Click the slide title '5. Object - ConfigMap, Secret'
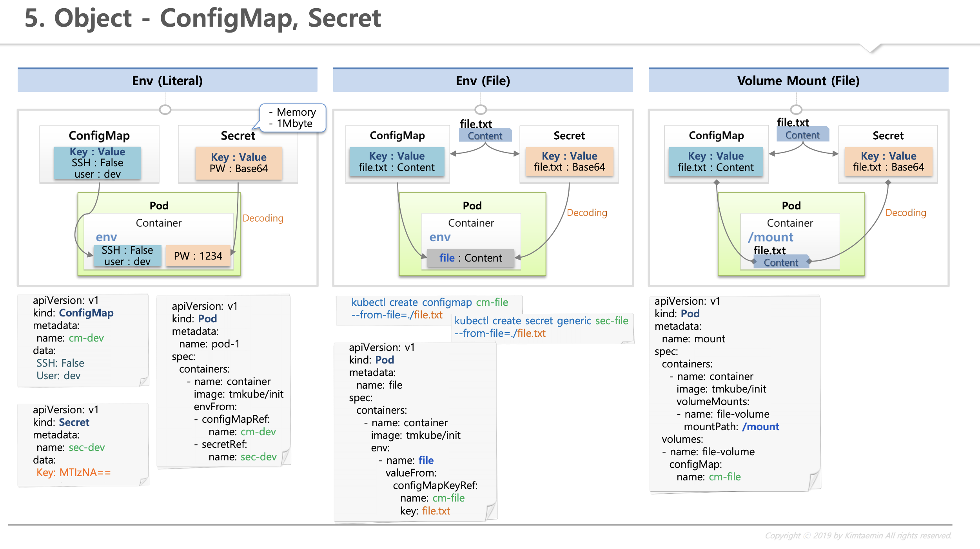The height and width of the screenshot is (549, 980). (x=203, y=18)
